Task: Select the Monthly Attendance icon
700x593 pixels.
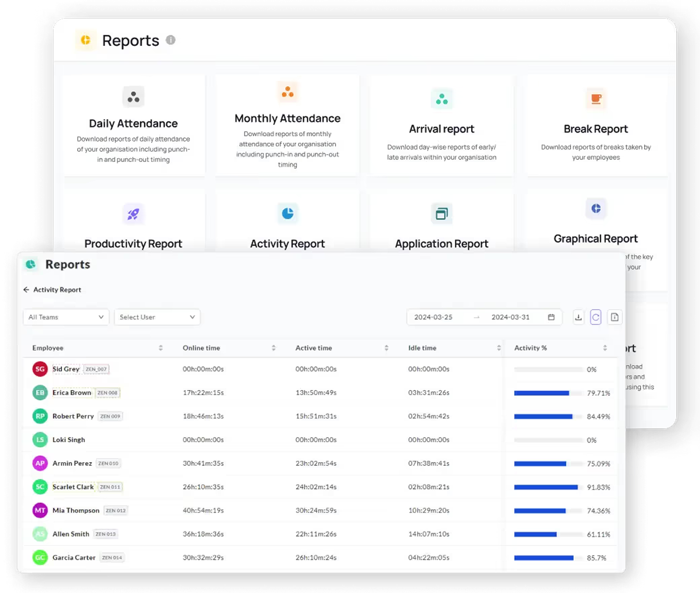Action: click(x=288, y=91)
